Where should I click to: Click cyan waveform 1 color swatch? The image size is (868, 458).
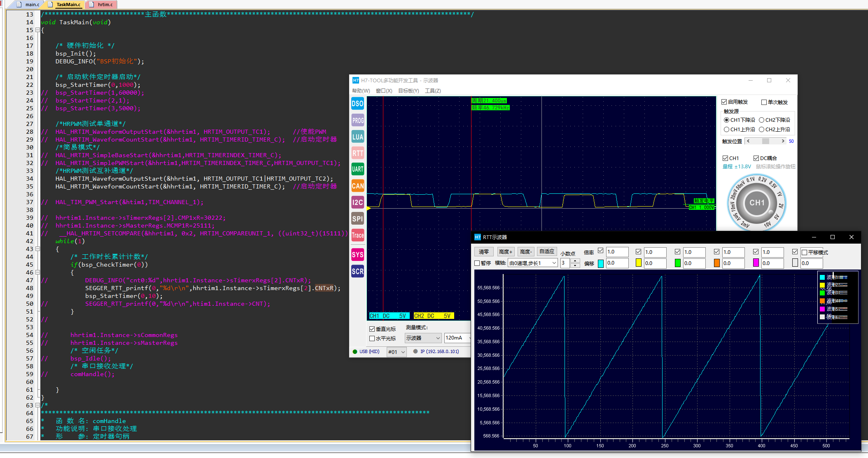tap(601, 263)
